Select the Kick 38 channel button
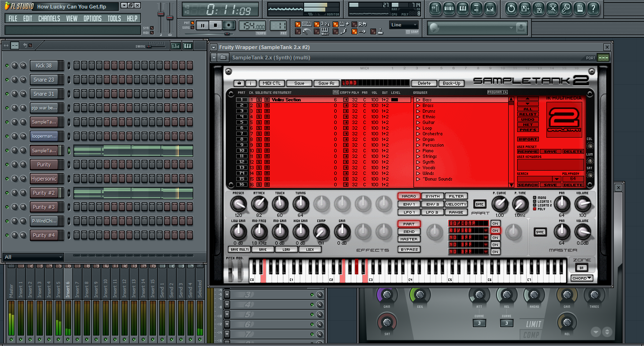The width and height of the screenshot is (644, 346). pos(44,66)
